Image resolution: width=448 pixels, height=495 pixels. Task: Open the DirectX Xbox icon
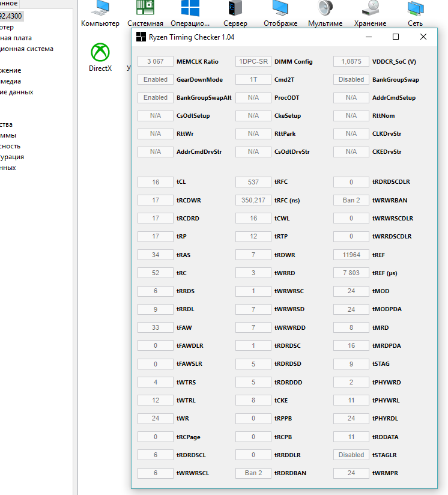100,57
